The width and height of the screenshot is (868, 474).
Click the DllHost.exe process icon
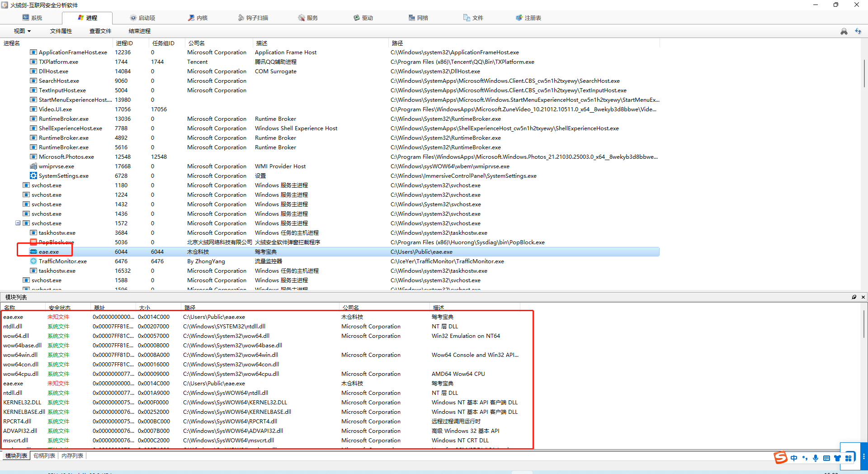click(x=33, y=71)
